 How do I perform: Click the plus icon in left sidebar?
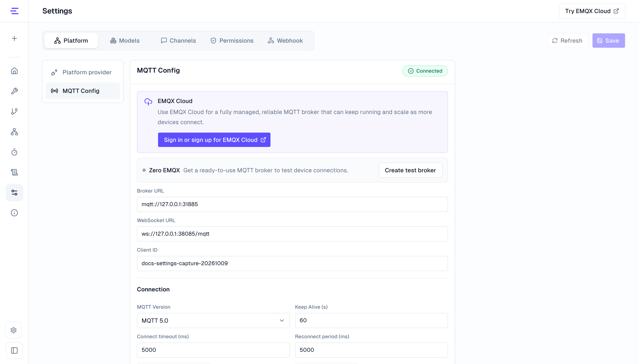pyautogui.click(x=14, y=38)
